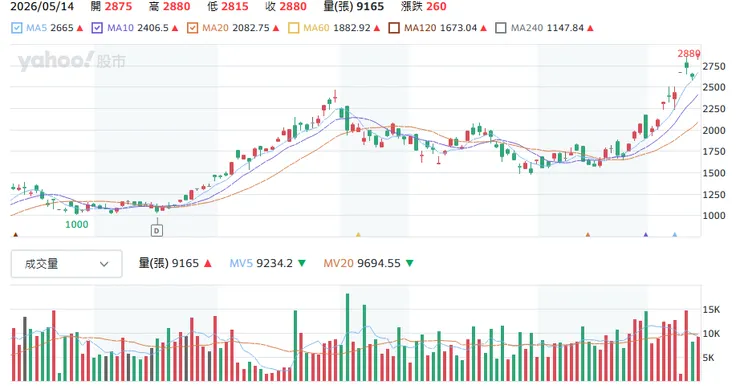Enable the MA240 moving average checkbox
The width and height of the screenshot is (740, 388).
coord(501,28)
